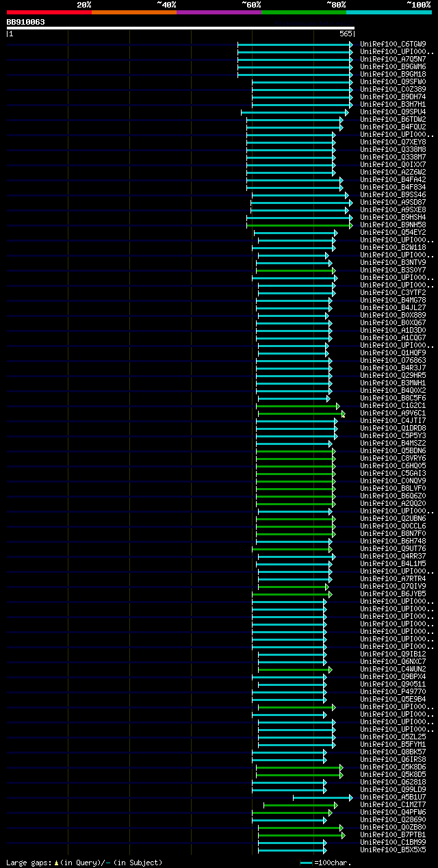
Task: Click the green ~80% identity legend segment
Action: click(x=303, y=12)
